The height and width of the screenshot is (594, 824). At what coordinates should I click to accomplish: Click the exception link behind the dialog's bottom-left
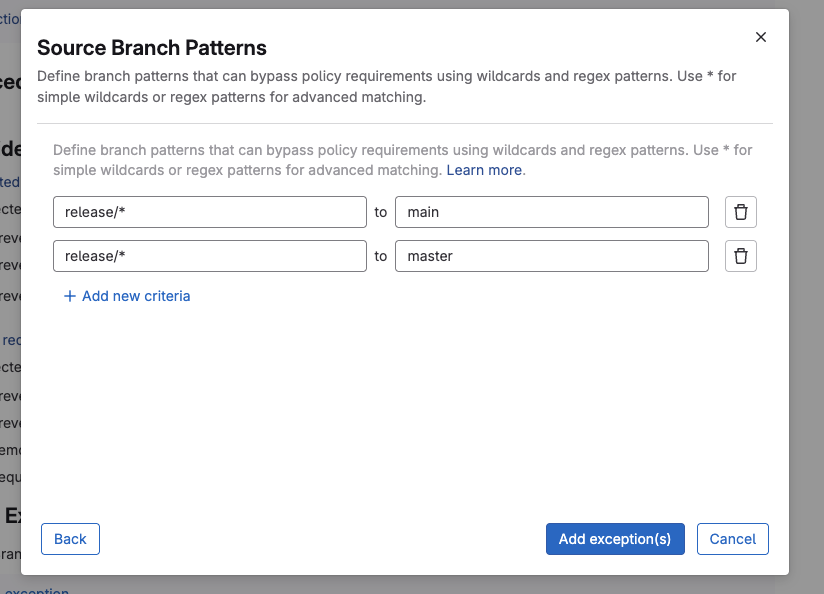[35, 589]
